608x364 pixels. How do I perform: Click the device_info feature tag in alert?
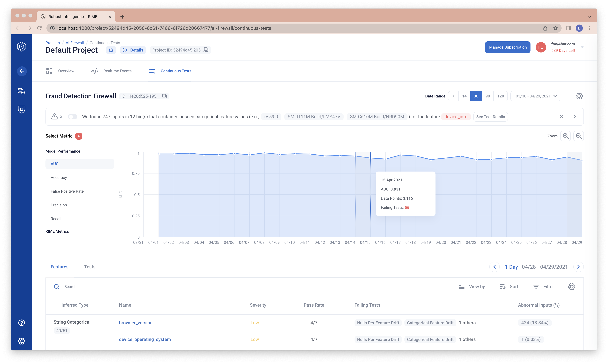tap(456, 117)
